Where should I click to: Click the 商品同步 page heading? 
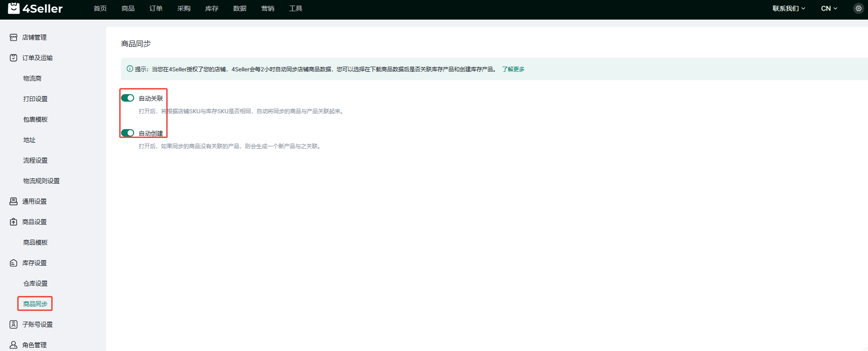pos(136,44)
